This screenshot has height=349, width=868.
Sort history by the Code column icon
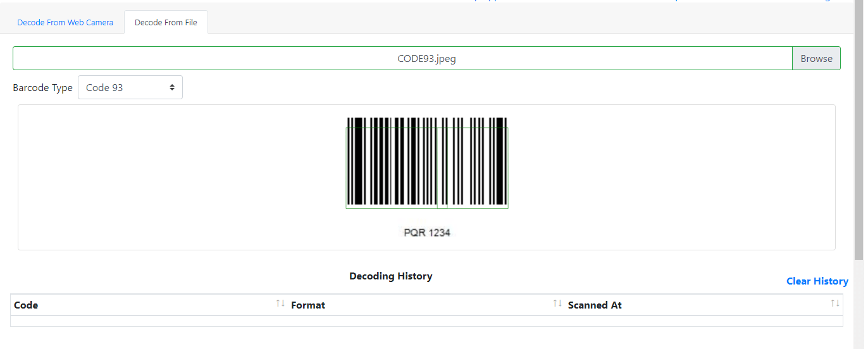[x=280, y=304]
